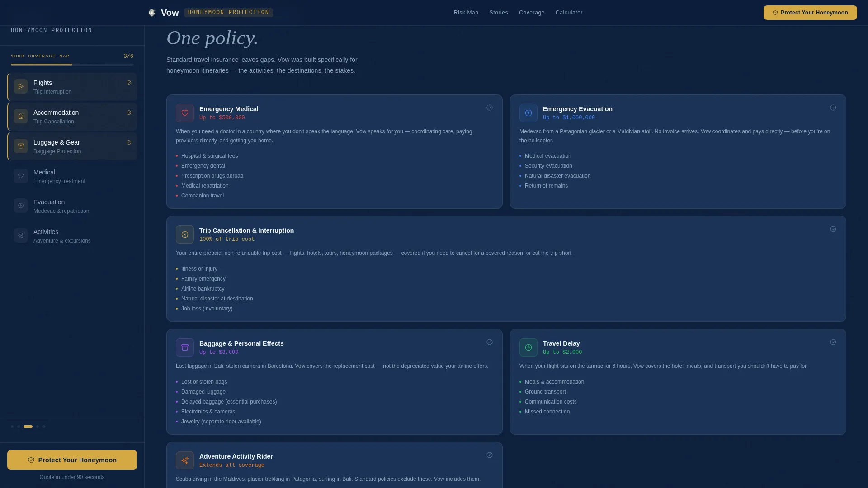Click the Accommodation house icon in sidebar
This screenshot has height=488, width=868.
coord(21,116)
